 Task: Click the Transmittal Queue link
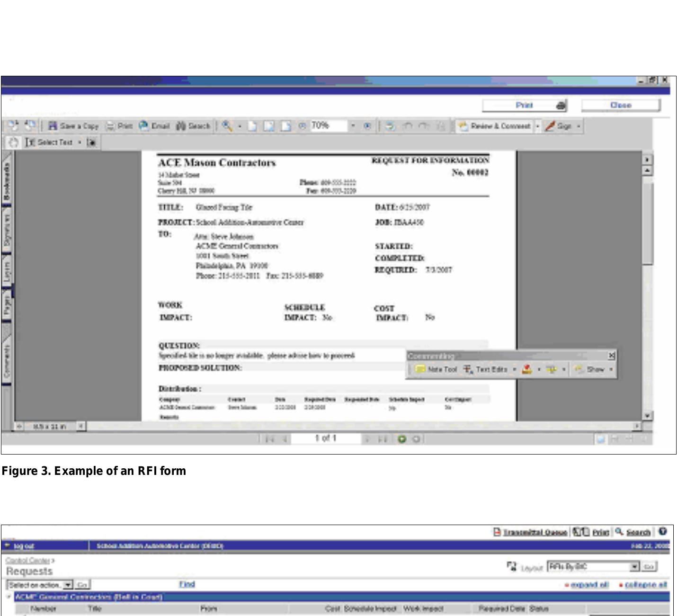pyautogui.click(x=535, y=532)
